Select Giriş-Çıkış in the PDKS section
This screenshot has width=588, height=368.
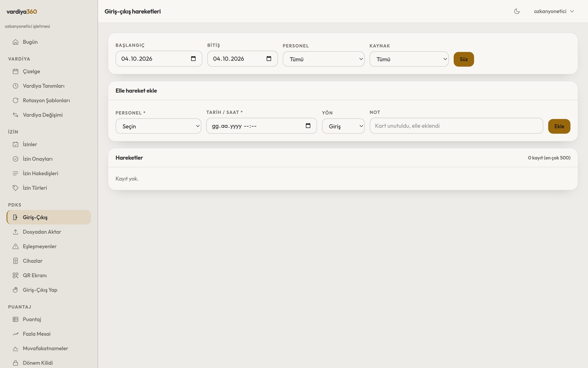[49, 217]
